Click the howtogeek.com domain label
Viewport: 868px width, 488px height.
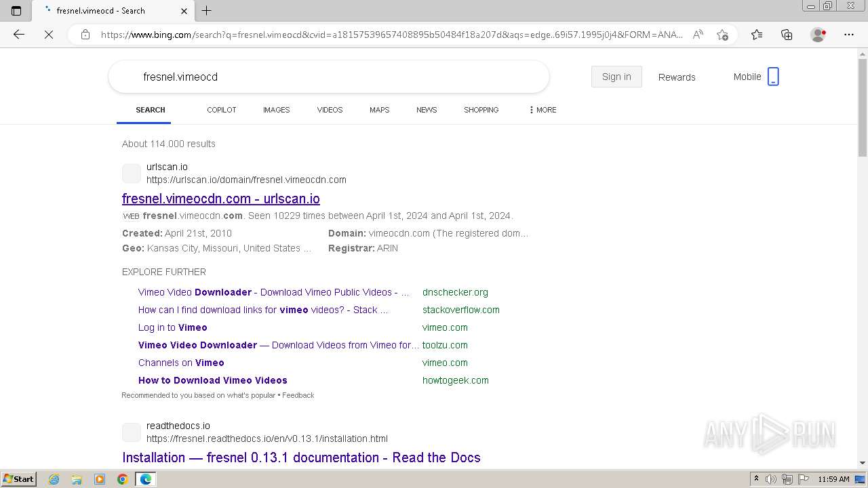point(456,380)
